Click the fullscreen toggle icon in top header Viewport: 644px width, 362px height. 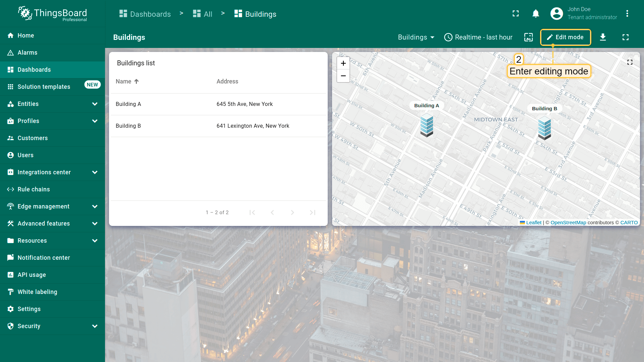(516, 13)
